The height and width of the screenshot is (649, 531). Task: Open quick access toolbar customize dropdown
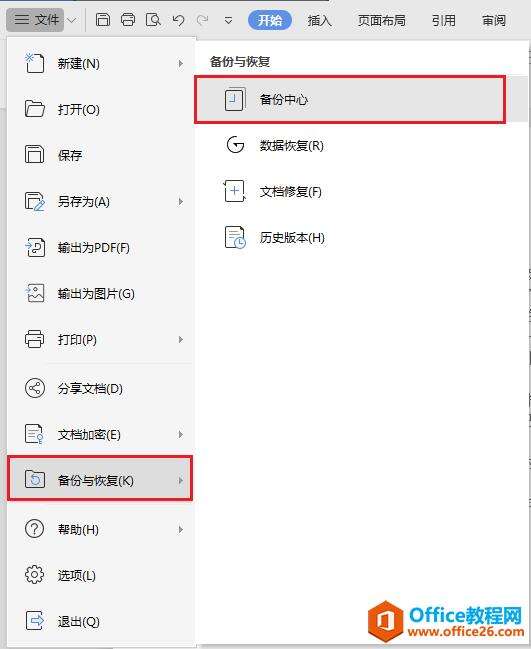click(x=228, y=20)
